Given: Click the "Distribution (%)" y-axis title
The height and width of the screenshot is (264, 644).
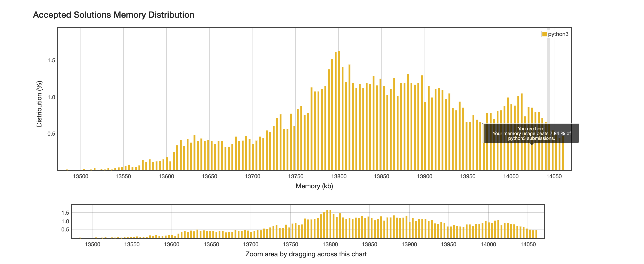Looking at the screenshot, I should (39, 104).
